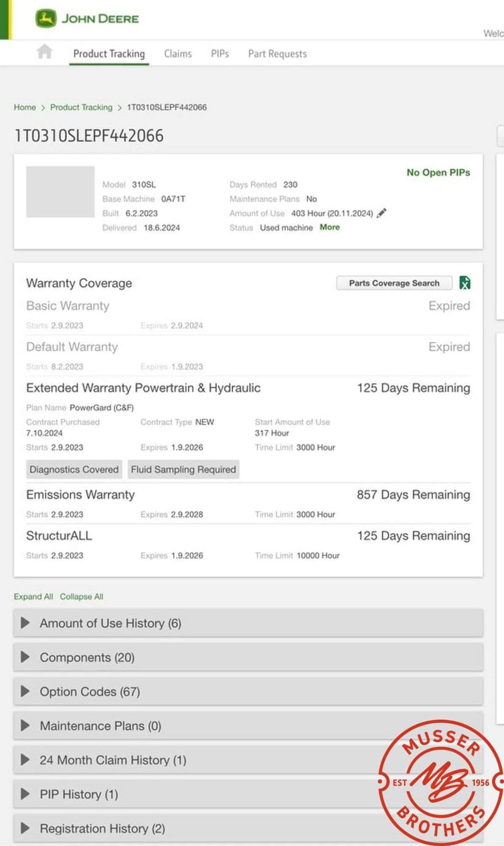
Task: Click the 403 Hour (20.11.2024) value
Action: click(x=331, y=213)
